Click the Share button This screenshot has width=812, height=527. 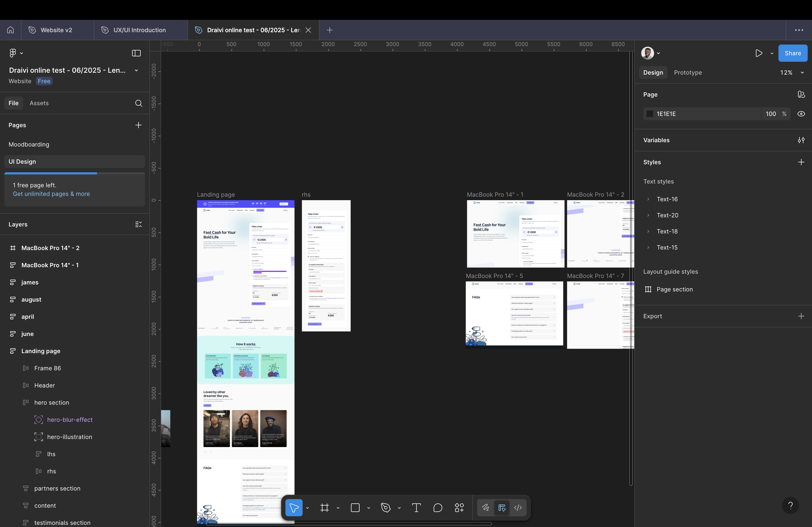[793, 53]
